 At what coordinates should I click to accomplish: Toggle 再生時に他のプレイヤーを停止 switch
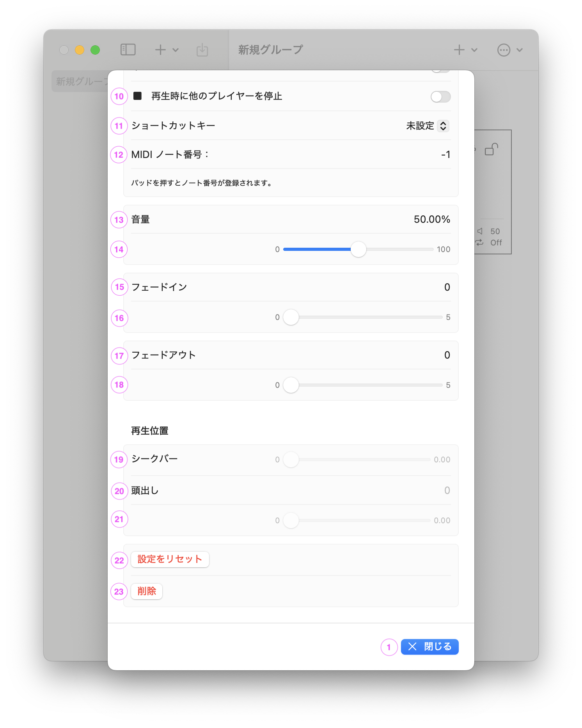pos(440,97)
